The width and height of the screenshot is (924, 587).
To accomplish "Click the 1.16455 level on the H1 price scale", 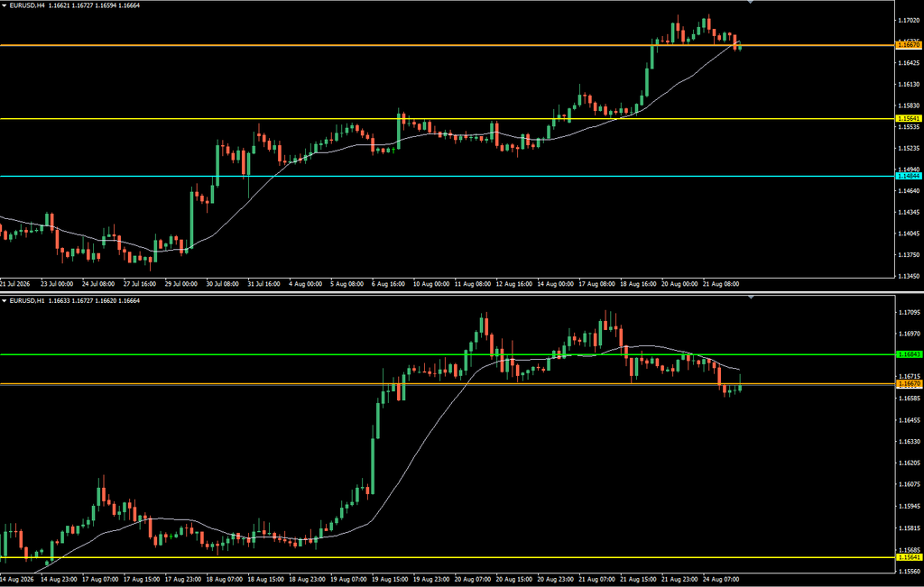I will (910, 420).
